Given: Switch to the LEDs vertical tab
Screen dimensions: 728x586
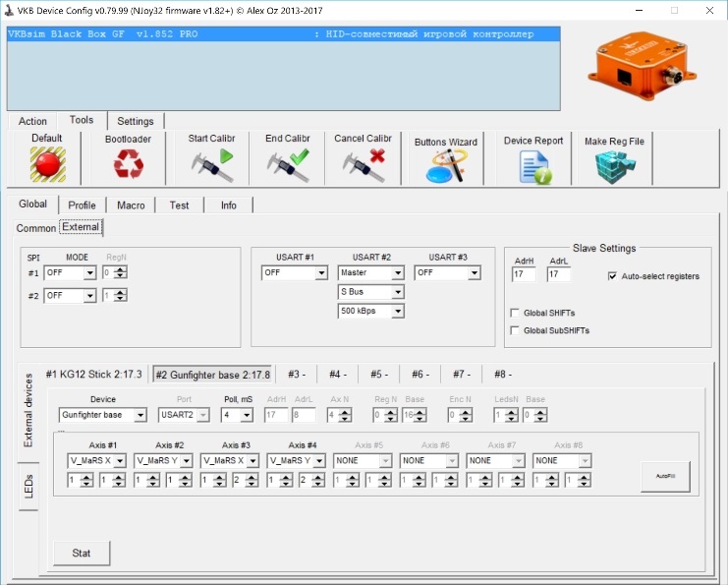Looking at the screenshot, I should pos(28,486).
